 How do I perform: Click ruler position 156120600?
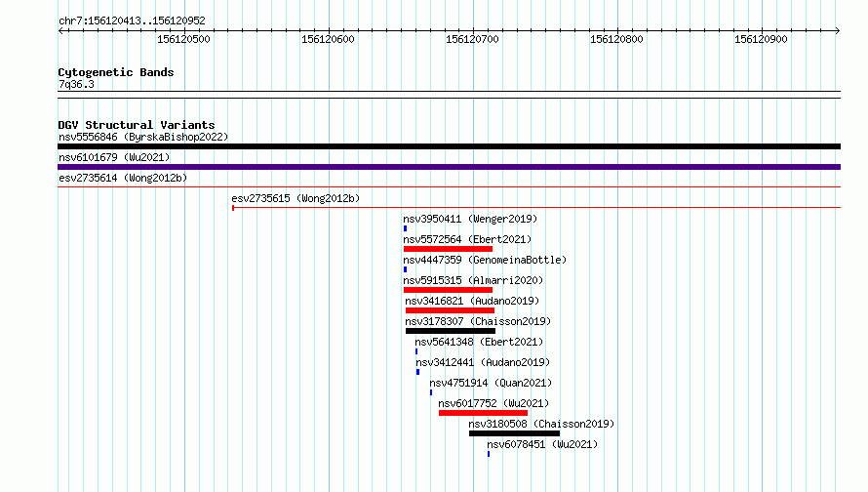coord(329,39)
